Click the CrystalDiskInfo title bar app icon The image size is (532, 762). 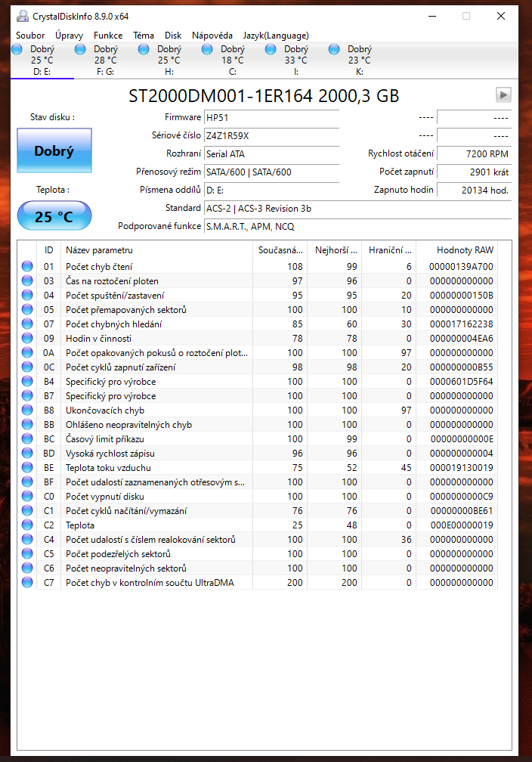coord(23,16)
